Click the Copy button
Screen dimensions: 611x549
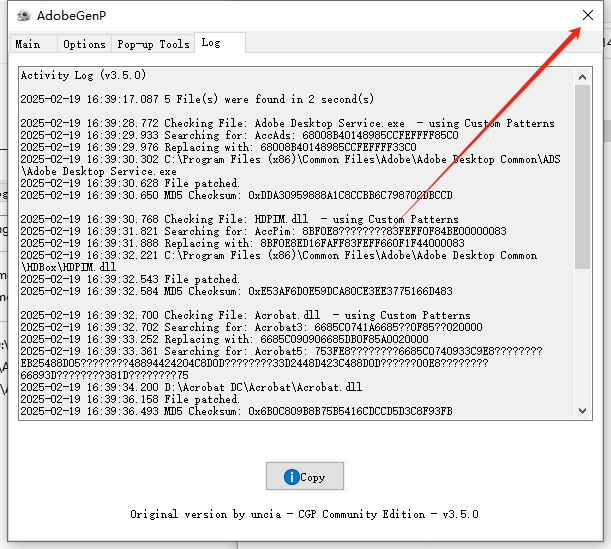point(305,476)
